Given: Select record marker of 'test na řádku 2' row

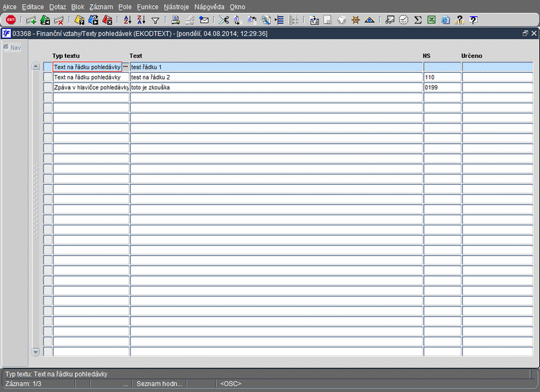Looking at the screenshot, I should tap(47, 77).
